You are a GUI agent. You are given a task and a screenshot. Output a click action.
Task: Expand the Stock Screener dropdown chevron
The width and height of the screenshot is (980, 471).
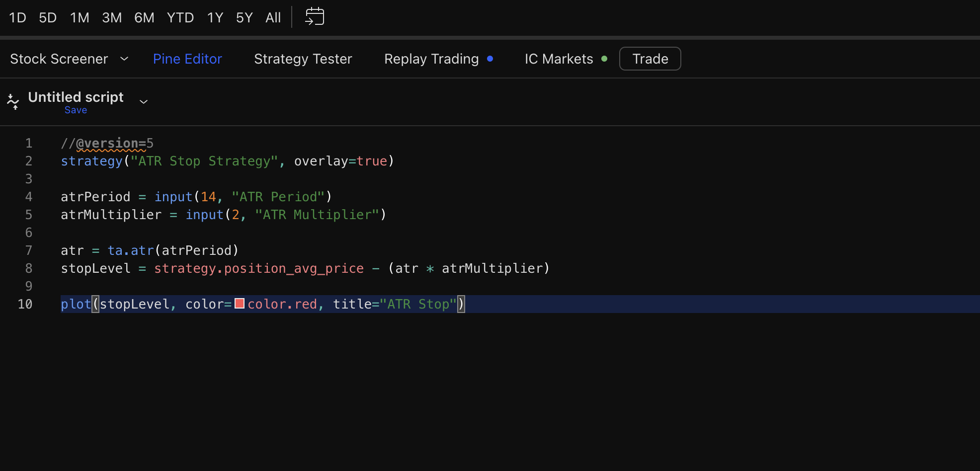tap(124, 59)
